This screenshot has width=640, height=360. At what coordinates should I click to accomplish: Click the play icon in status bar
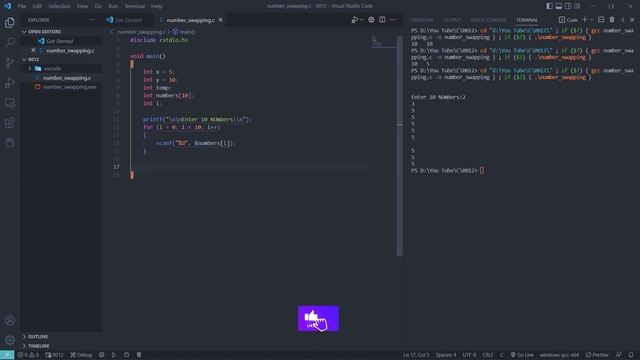[x=114, y=355]
